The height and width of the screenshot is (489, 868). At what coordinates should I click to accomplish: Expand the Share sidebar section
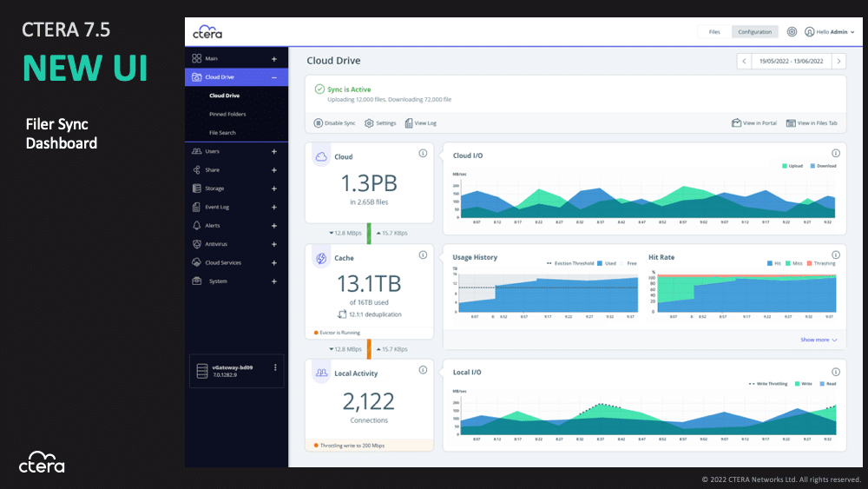[x=274, y=170]
